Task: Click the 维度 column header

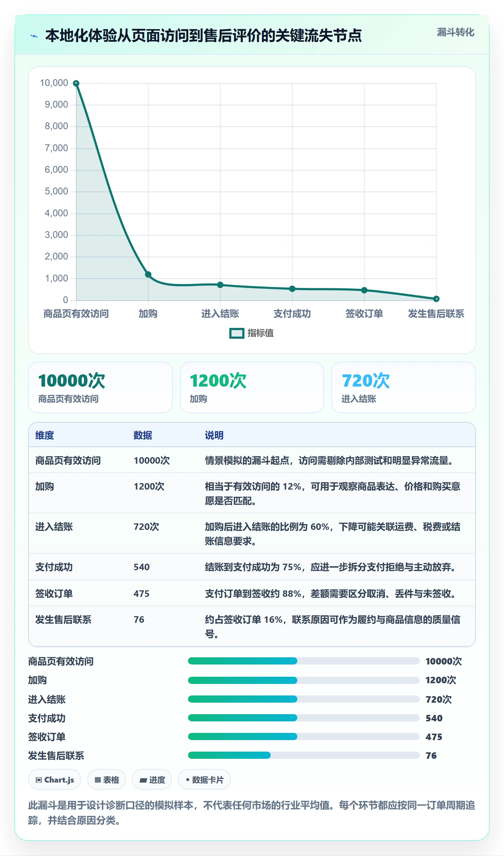Action: pyautogui.click(x=45, y=435)
